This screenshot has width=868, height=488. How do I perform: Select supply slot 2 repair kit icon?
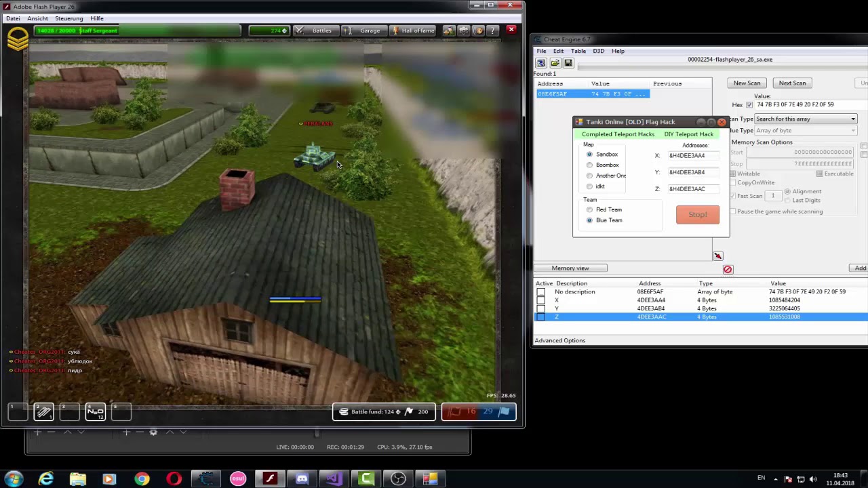pyautogui.click(x=43, y=411)
